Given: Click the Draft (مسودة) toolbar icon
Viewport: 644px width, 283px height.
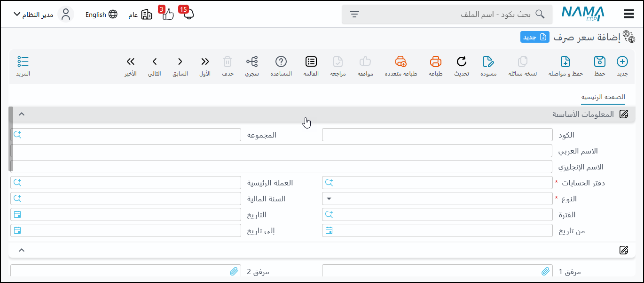Looking at the screenshot, I should coord(488,62).
